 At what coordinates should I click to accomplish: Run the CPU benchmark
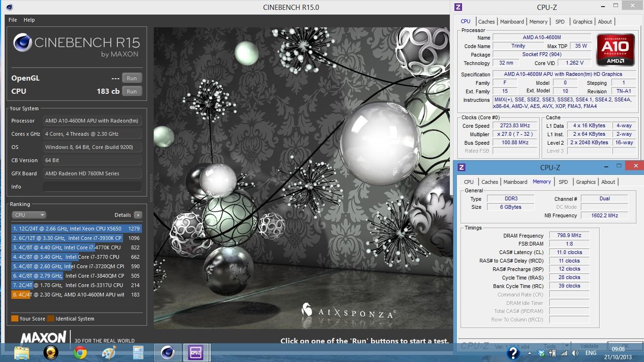[132, 91]
